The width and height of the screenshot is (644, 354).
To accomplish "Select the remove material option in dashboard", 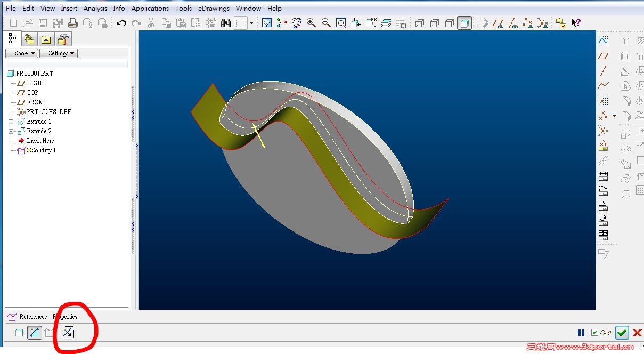I will (35, 333).
